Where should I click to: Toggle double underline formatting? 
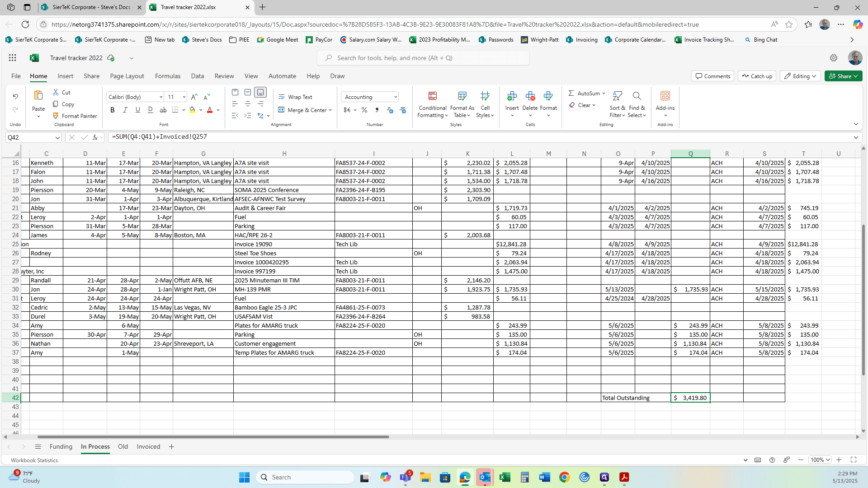pyautogui.click(x=151, y=110)
